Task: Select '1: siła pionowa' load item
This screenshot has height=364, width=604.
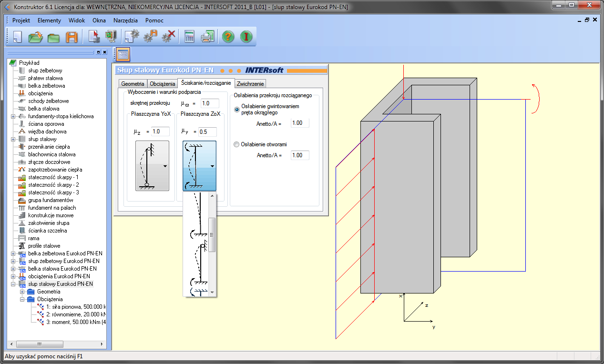Action: pos(76,307)
